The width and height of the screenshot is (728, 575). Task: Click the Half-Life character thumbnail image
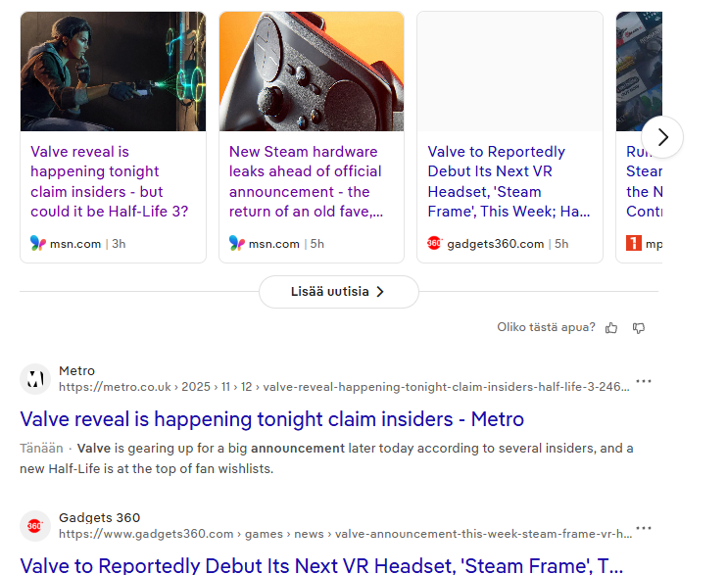(x=113, y=72)
